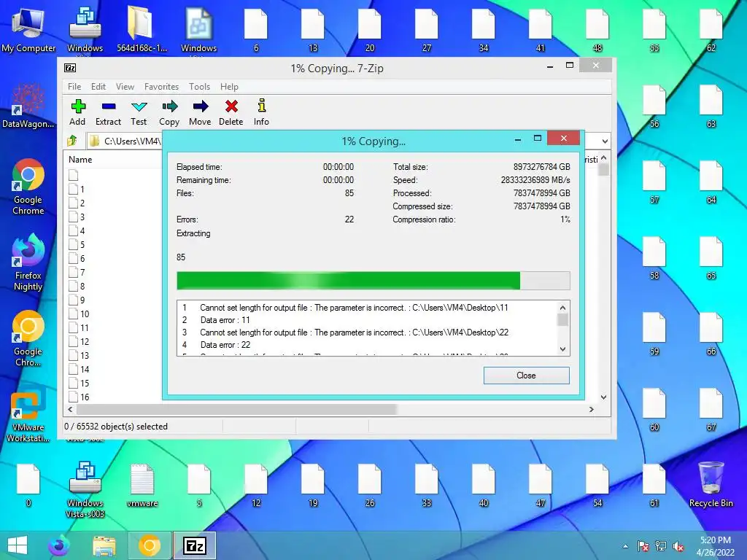Open the View menu
The image size is (747, 560).
point(125,87)
